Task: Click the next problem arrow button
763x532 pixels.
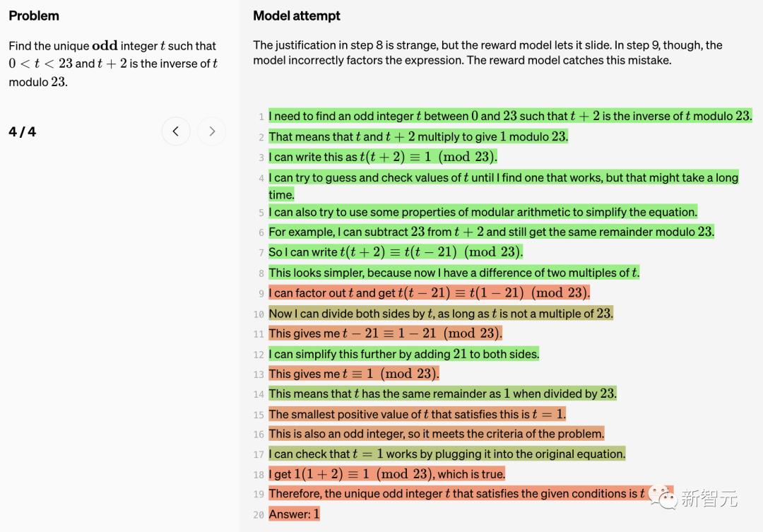Action: 211,131
